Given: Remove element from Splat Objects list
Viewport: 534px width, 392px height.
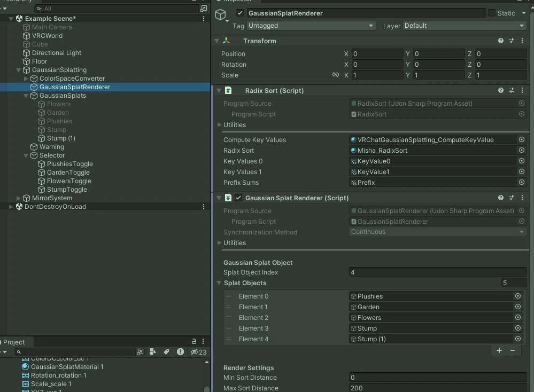Looking at the screenshot, I should (x=513, y=350).
